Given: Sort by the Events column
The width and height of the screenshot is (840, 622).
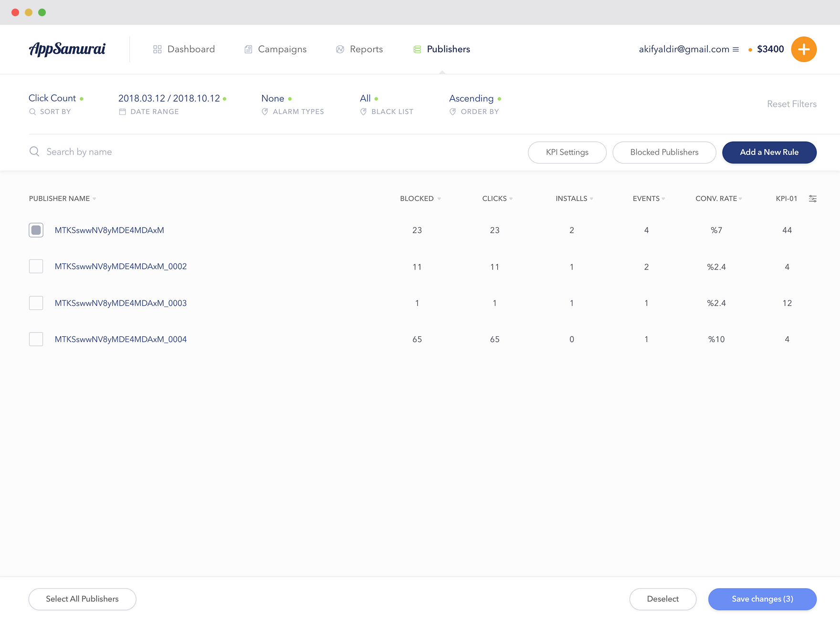Looking at the screenshot, I should 649,198.
